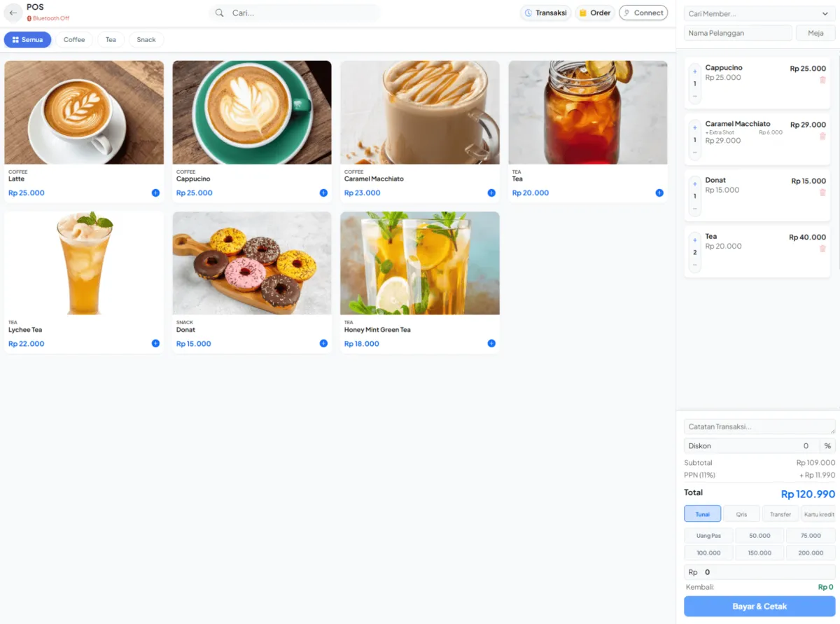Add Caramel Macchiato using its plus icon
Screen dimensions: 840x624
click(x=491, y=193)
